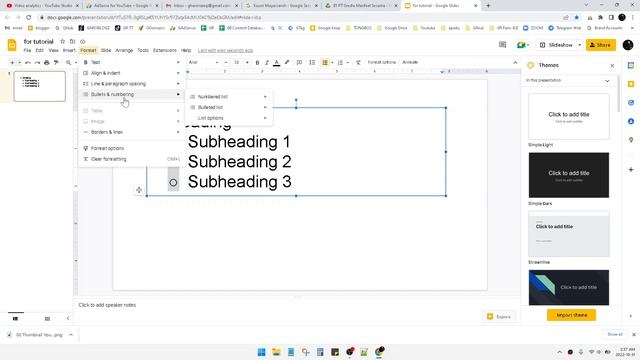This screenshot has height=360, width=640.
Task: Open bulleted list style dropdown arrow
Action: pyautogui.click(x=332, y=62)
